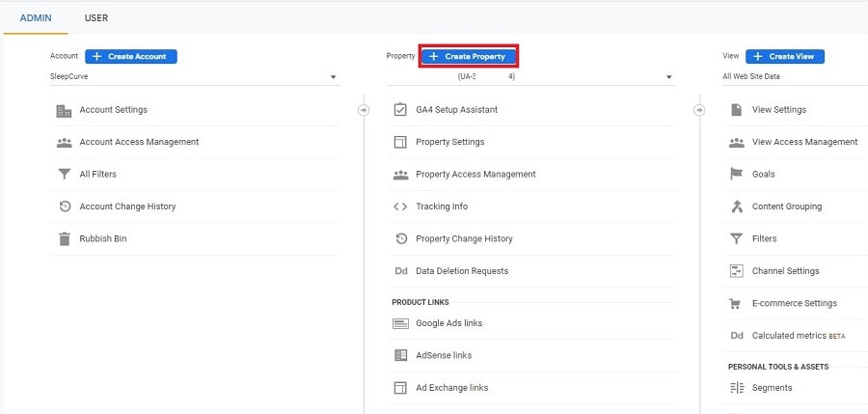
Task: Click the Rubbish Bin trash icon
Action: (65, 239)
